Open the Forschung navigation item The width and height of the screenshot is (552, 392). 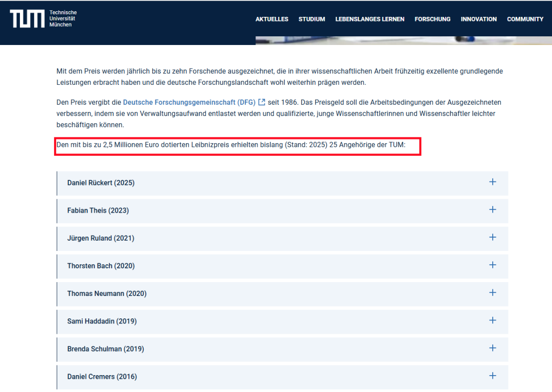432,19
